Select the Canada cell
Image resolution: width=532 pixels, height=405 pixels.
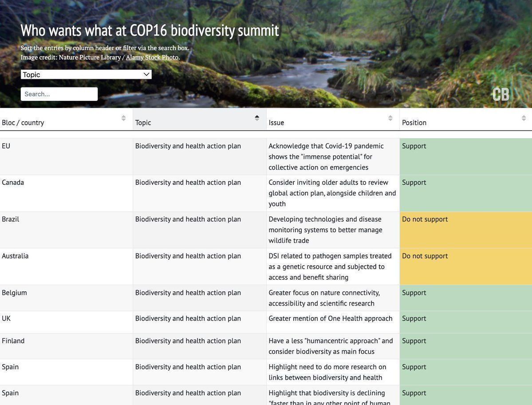click(67, 193)
